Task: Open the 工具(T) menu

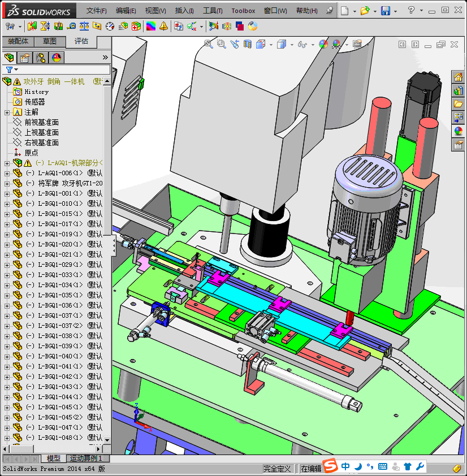Action: pyautogui.click(x=213, y=11)
